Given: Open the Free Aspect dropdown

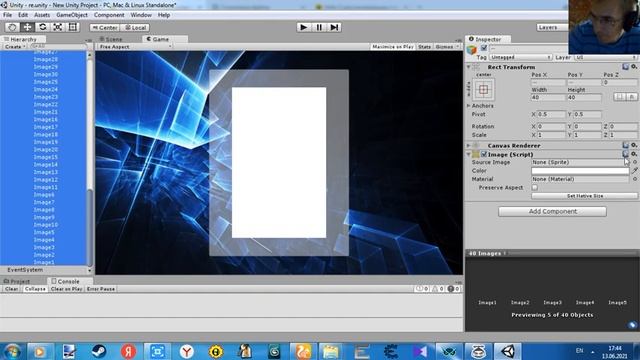Looking at the screenshot, I should click(135, 47).
